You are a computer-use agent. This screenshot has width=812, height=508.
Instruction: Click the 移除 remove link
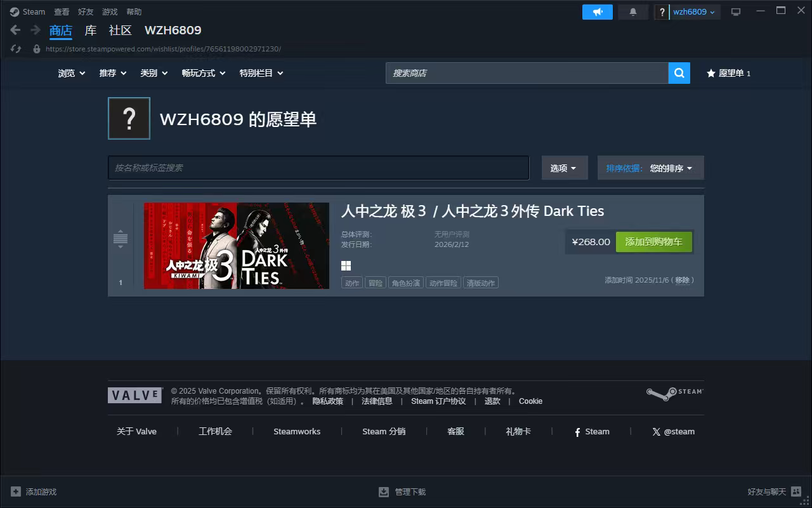(x=682, y=280)
